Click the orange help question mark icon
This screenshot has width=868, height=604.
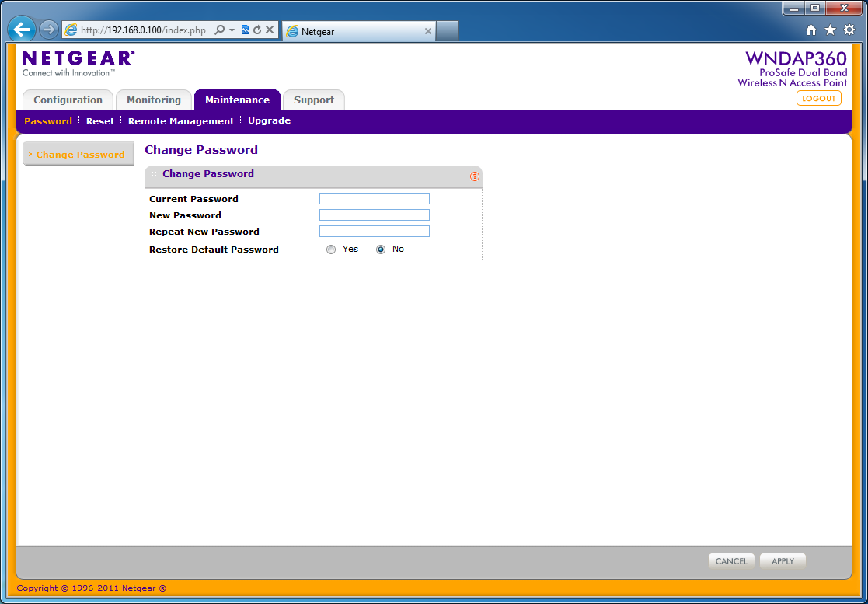[475, 176]
